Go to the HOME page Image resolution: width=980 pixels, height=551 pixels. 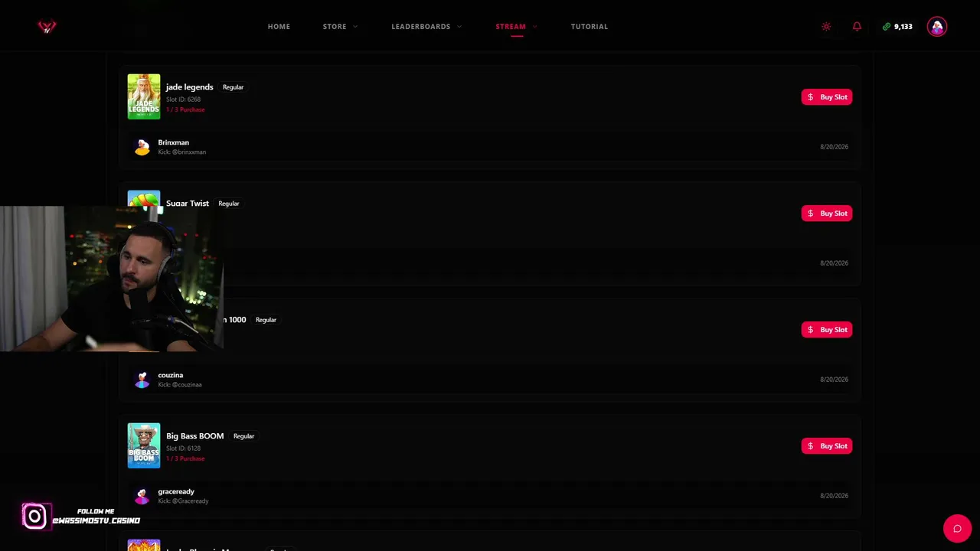point(279,27)
